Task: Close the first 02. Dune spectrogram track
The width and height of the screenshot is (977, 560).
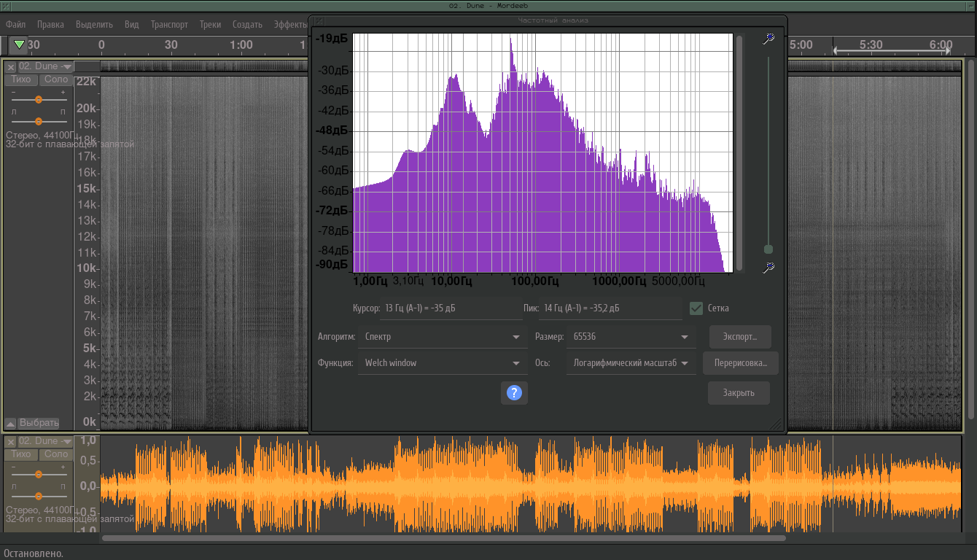Action: (11, 66)
